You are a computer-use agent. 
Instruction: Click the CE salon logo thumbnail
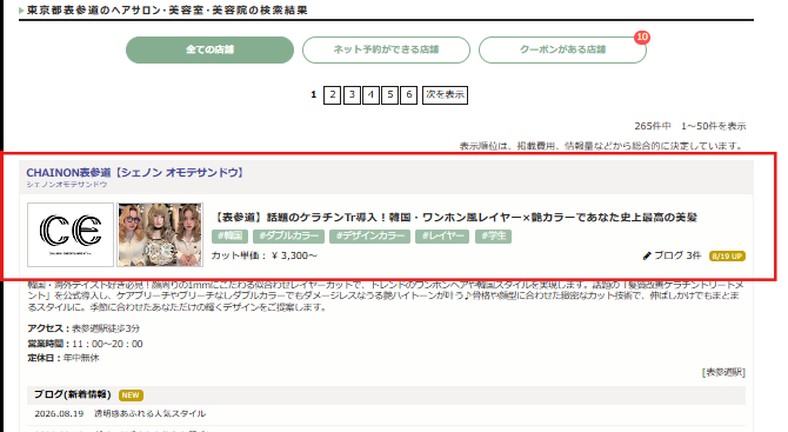(x=70, y=235)
